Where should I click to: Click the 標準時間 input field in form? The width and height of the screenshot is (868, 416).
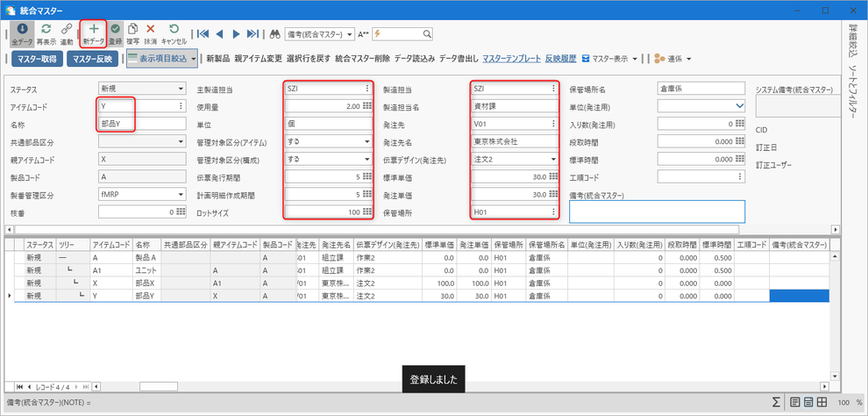pyautogui.click(x=701, y=160)
